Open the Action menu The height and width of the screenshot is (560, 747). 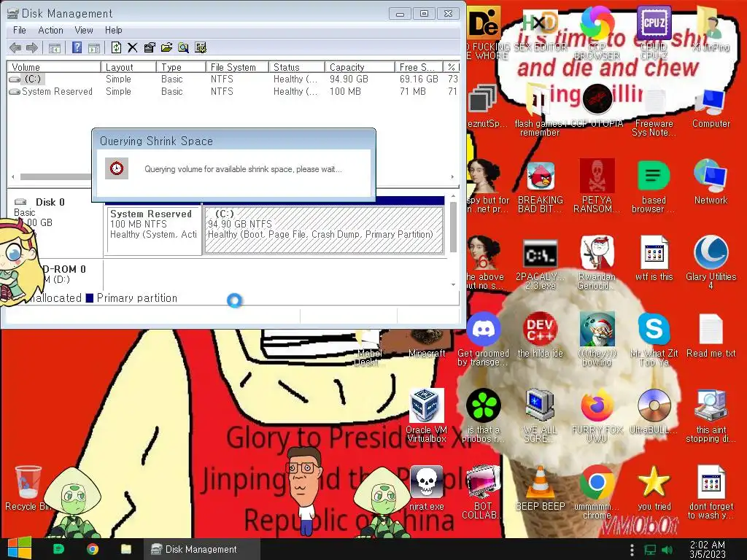click(50, 30)
